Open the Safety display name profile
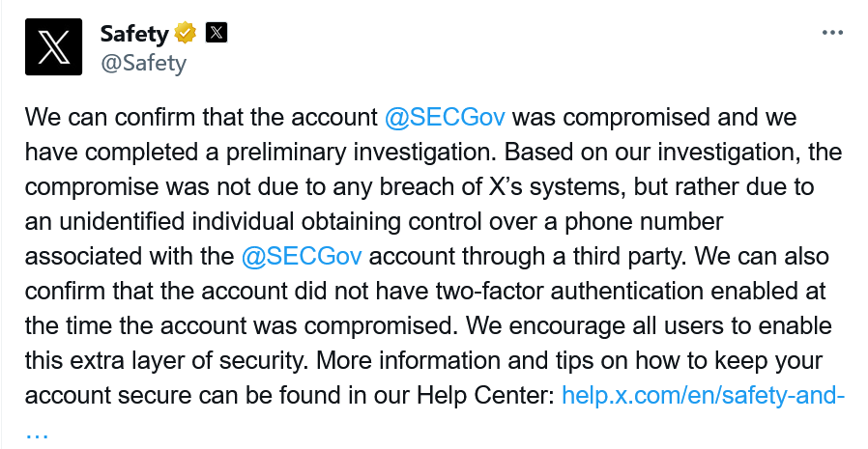The width and height of the screenshot is (868, 449). (134, 34)
